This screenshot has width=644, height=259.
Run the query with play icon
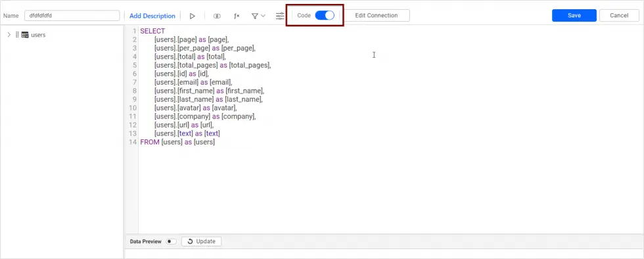pyautogui.click(x=192, y=16)
